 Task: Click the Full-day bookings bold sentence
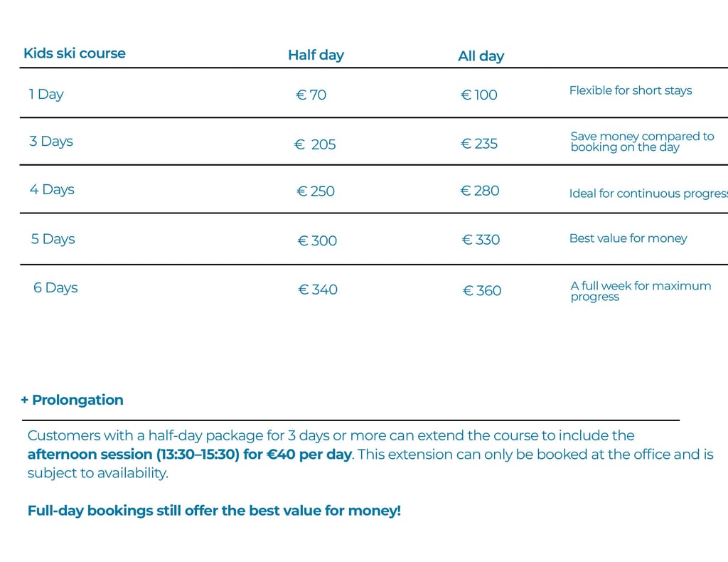[214, 511]
